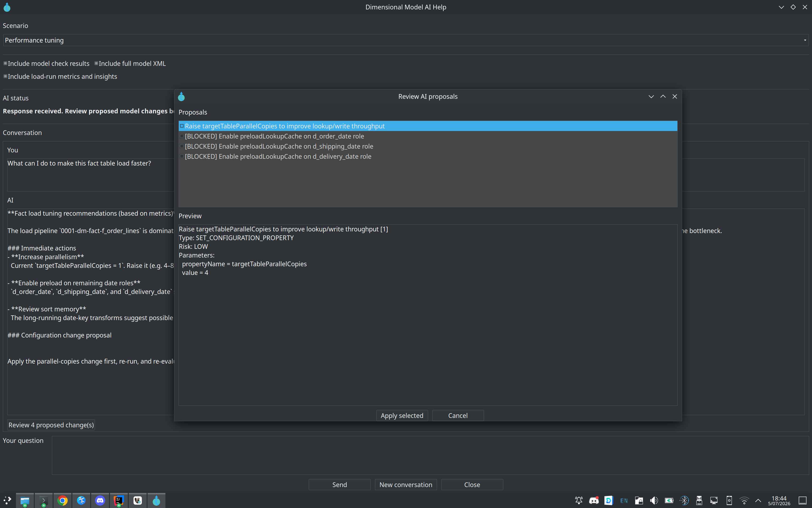
Task: Minimize the Review AI proposals dialog
Action: click(x=651, y=96)
